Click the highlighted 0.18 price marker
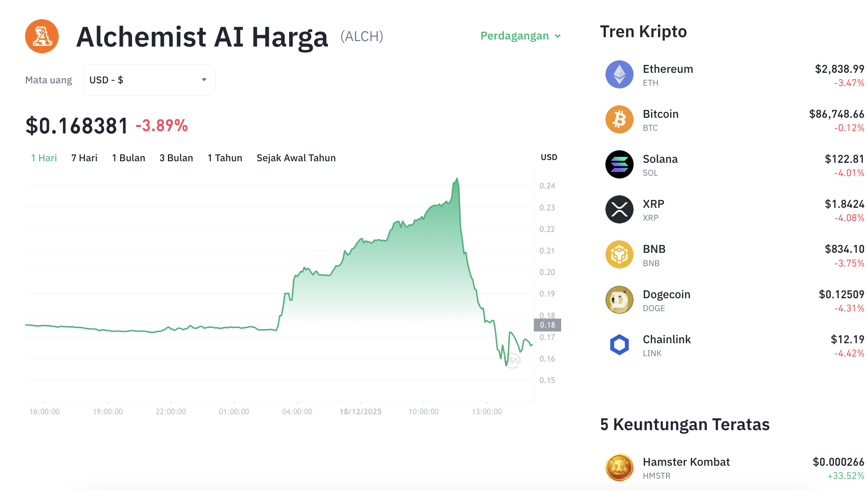 tap(547, 324)
